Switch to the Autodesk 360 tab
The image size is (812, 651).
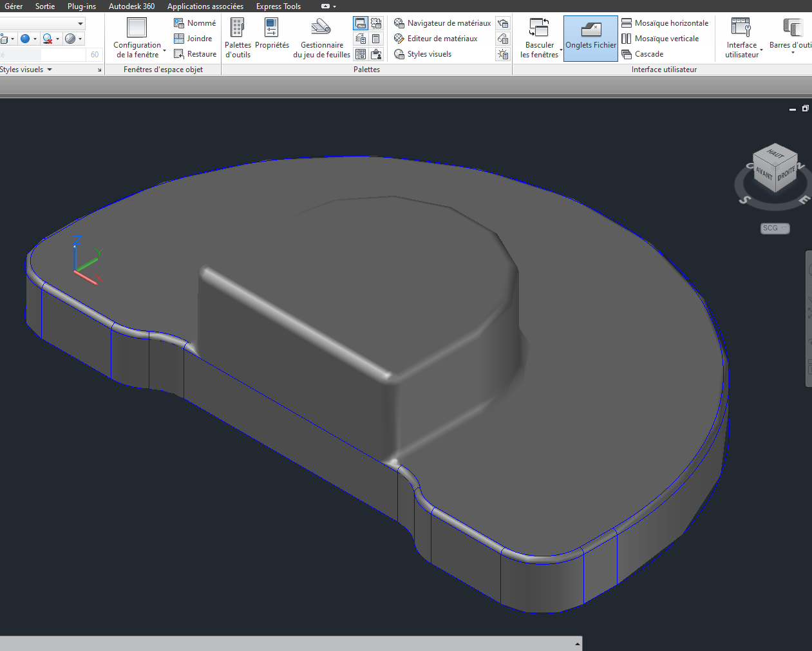tap(131, 6)
